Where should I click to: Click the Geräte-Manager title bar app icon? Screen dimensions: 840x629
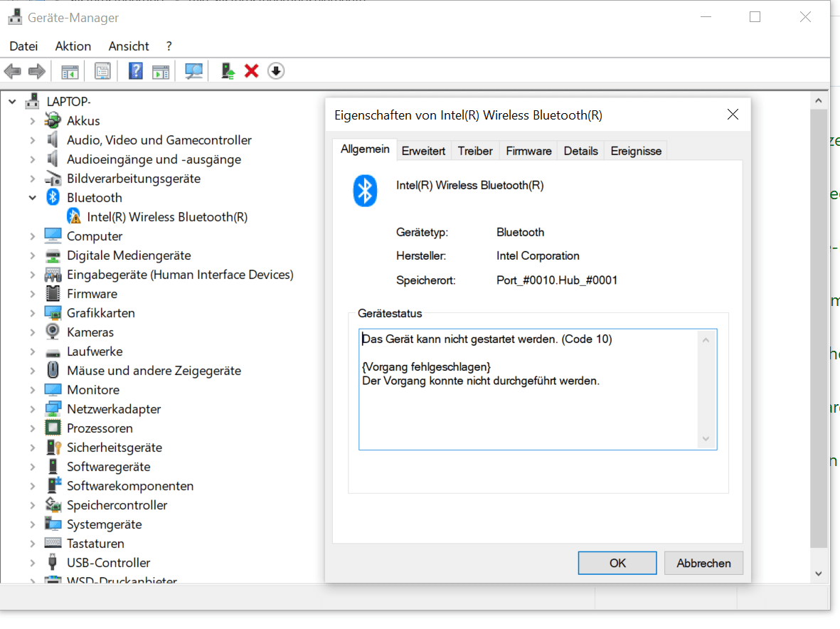[x=15, y=17]
